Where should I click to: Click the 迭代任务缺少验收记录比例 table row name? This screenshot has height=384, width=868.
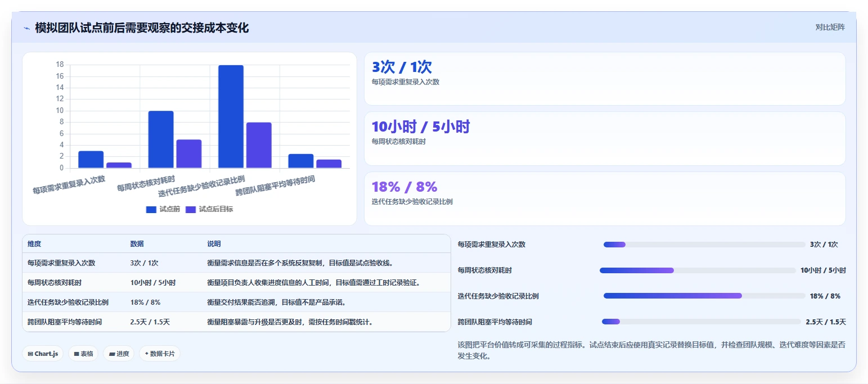click(68, 302)
